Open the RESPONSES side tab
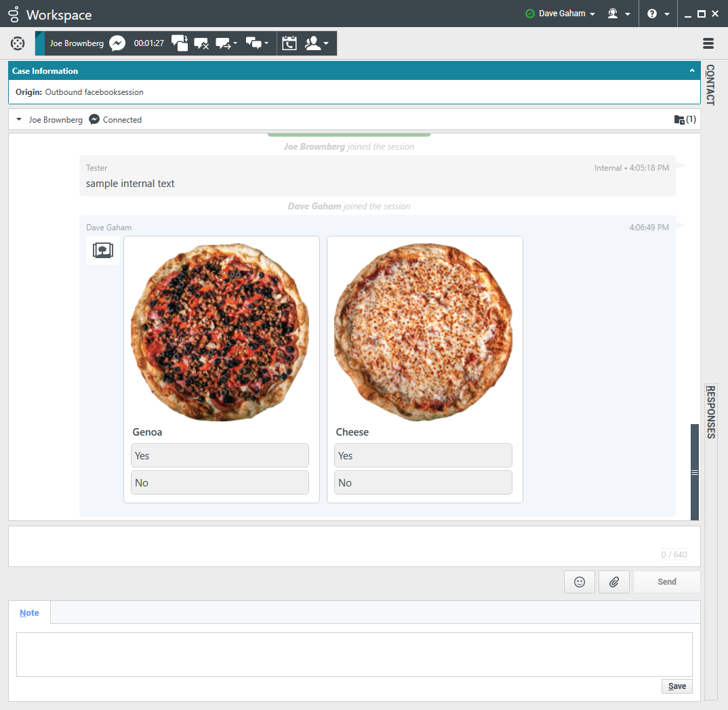The height and width of the screenshot is (710, 728). click(710, 412)
